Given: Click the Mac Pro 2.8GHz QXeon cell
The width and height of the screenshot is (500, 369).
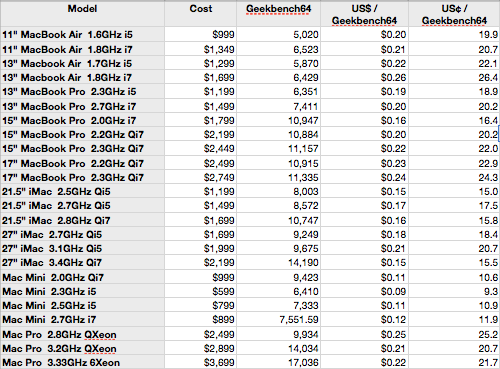Looking at the screenshot, I should (82, 334).
